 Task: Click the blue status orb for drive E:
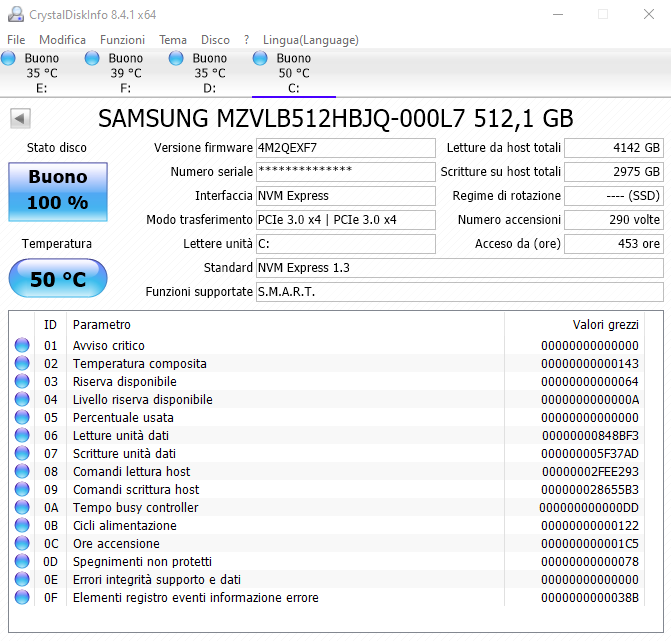[8, 58]
